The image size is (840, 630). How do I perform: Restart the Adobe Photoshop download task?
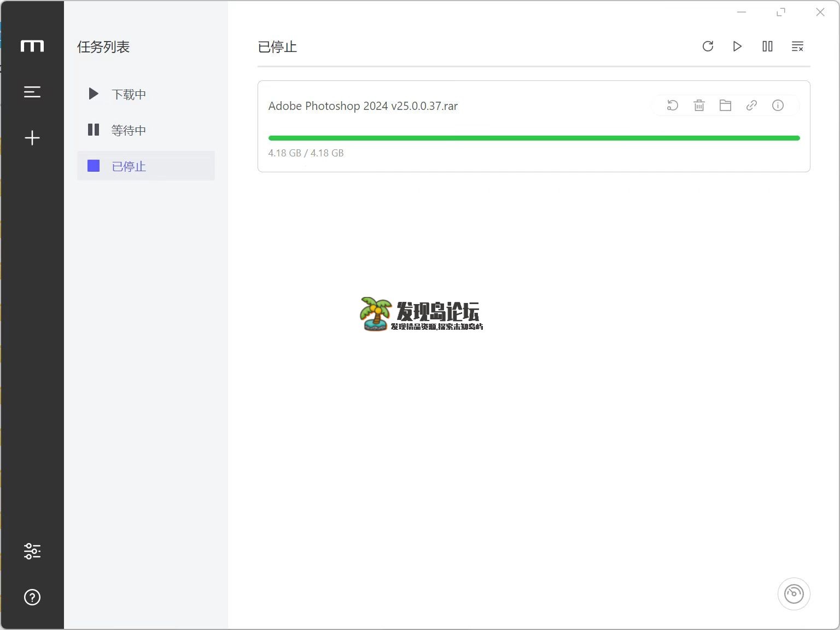(673, 106)
